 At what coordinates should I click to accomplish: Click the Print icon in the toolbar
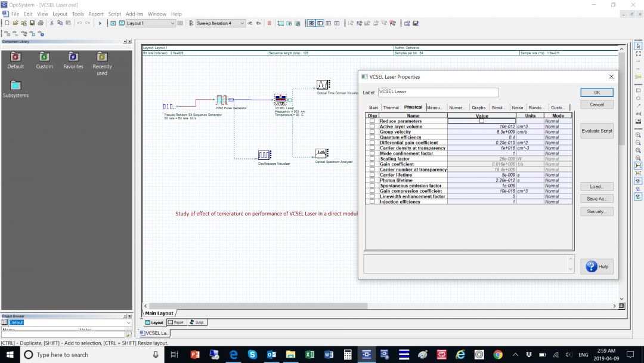click(41, 23)
